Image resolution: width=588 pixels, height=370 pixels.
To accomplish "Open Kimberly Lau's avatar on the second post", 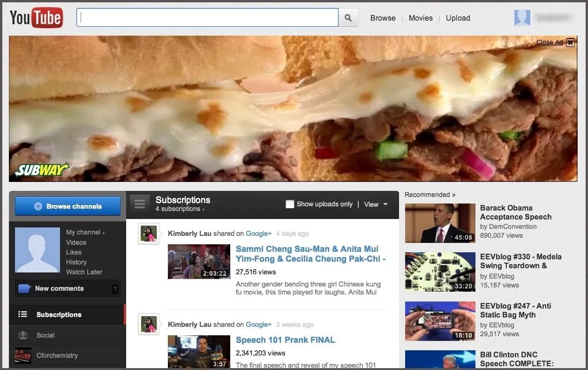I will (x=149, y=324).
